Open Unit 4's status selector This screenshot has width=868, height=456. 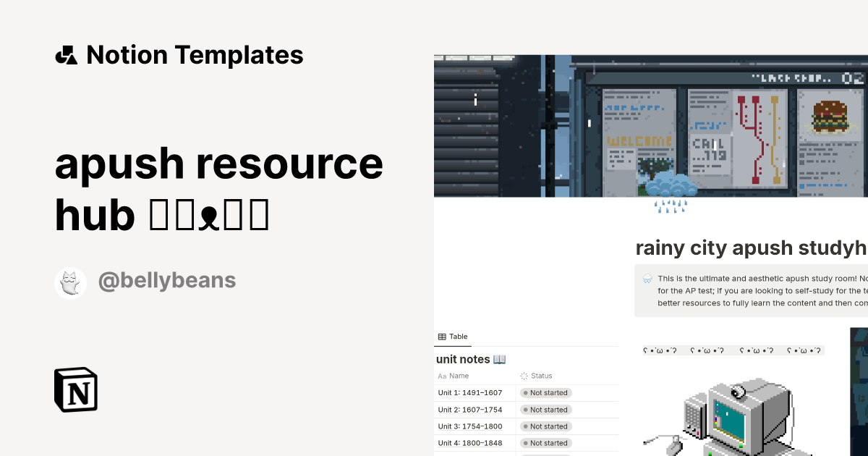click(545, 443)
